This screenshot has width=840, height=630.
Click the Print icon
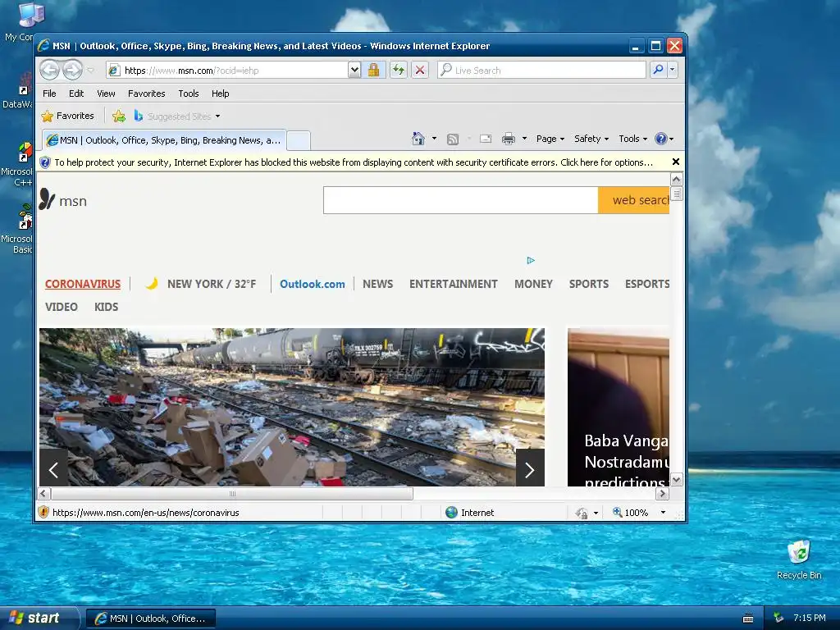click(x=509, y=139)
